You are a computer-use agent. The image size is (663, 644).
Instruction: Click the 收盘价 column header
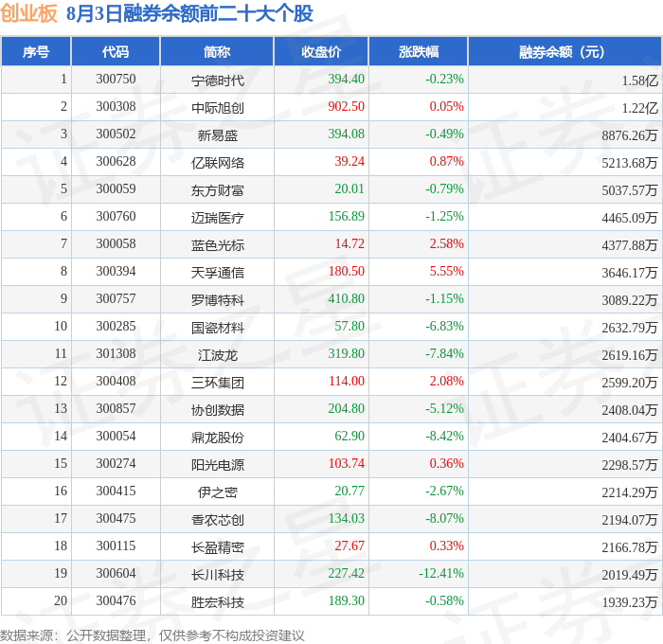321,52
